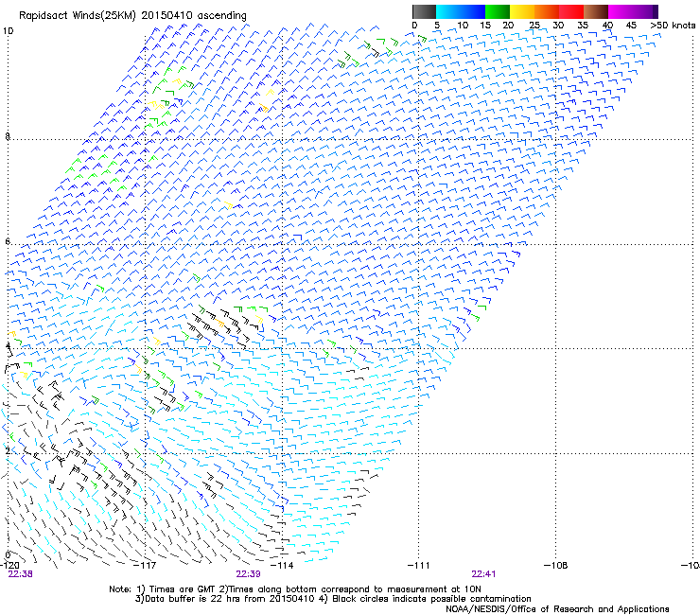Click the longitude -117 axis label
700x615 pixels.
145,566
